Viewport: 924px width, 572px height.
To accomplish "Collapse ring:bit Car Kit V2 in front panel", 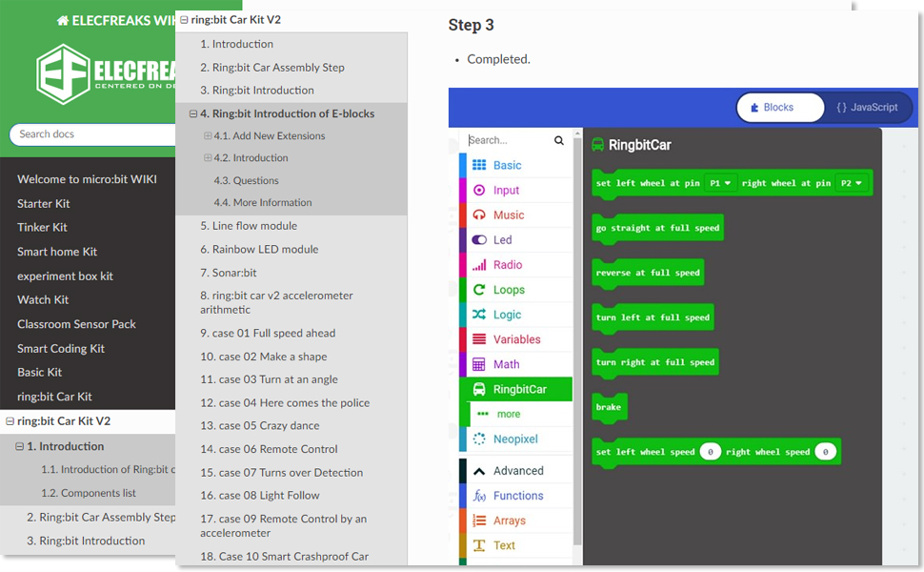I will (184, 20).
